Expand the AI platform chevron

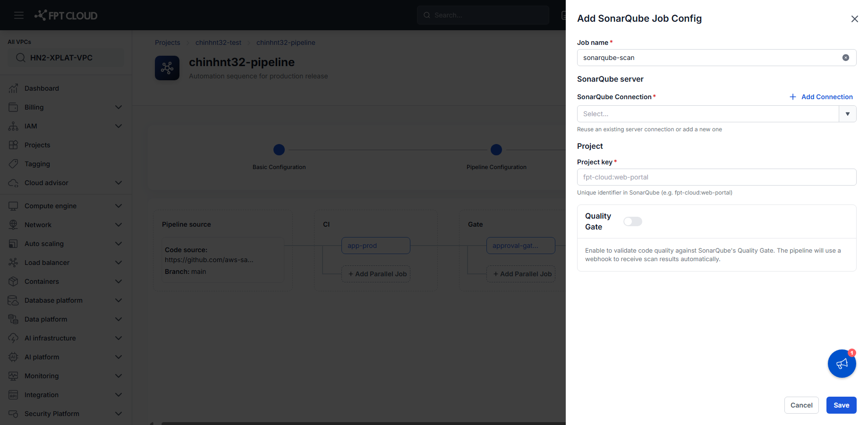[119, 357]
